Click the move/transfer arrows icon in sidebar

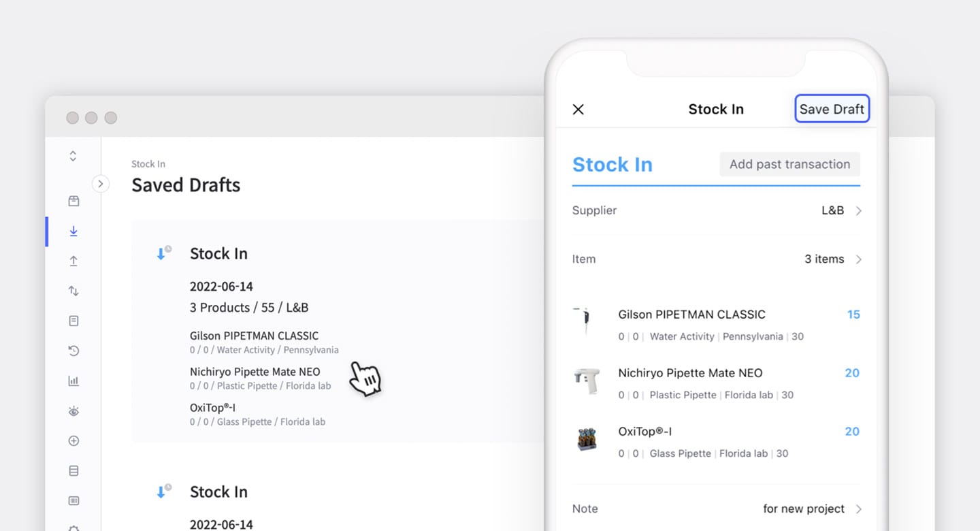[73, 291]
